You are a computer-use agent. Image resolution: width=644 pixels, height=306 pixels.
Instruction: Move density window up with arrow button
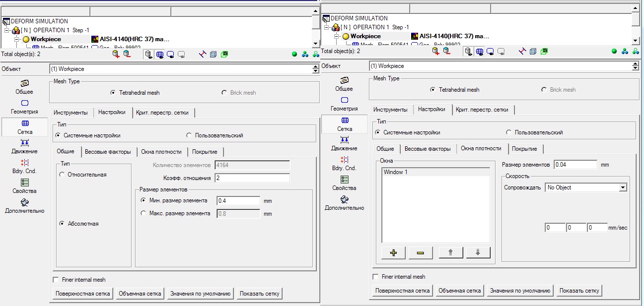pos(451,252)
